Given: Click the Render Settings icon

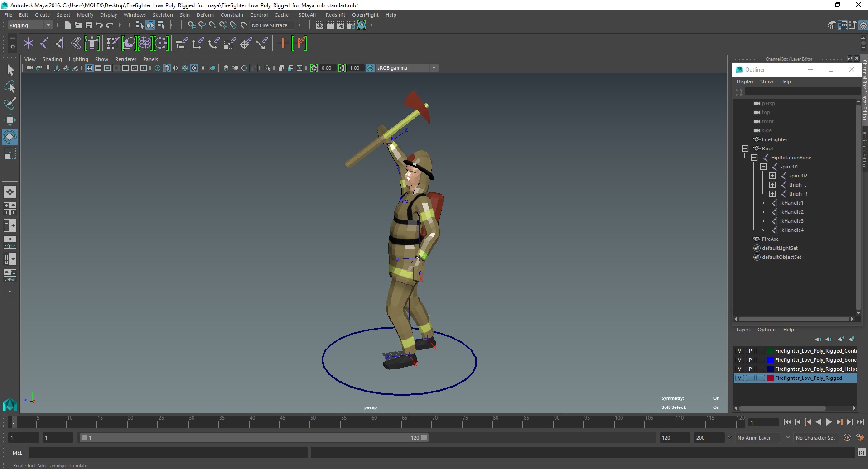Looking at the screenshot, I should click(x=351, y=25).
